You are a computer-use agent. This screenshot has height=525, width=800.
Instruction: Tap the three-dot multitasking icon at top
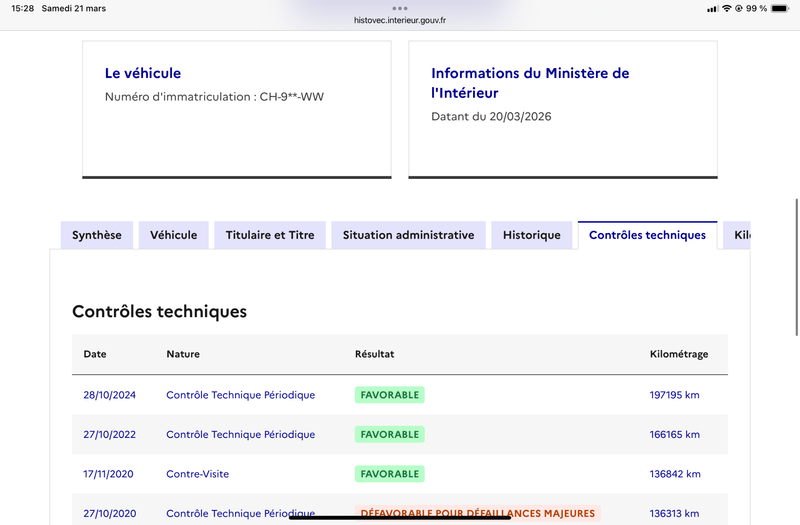[400, 8]
